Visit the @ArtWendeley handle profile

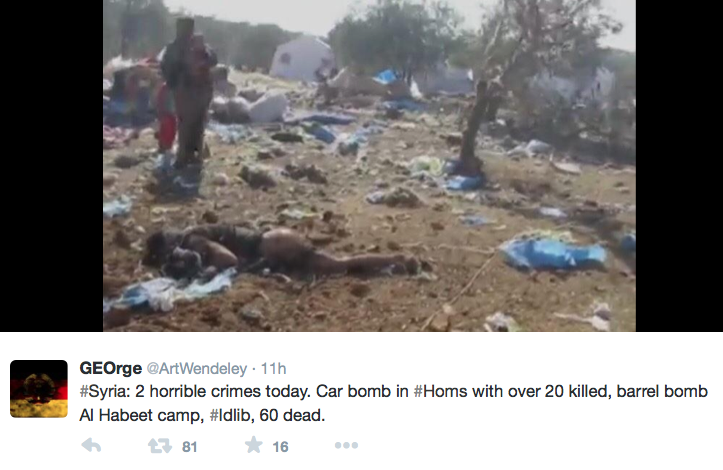pos(197,369)
